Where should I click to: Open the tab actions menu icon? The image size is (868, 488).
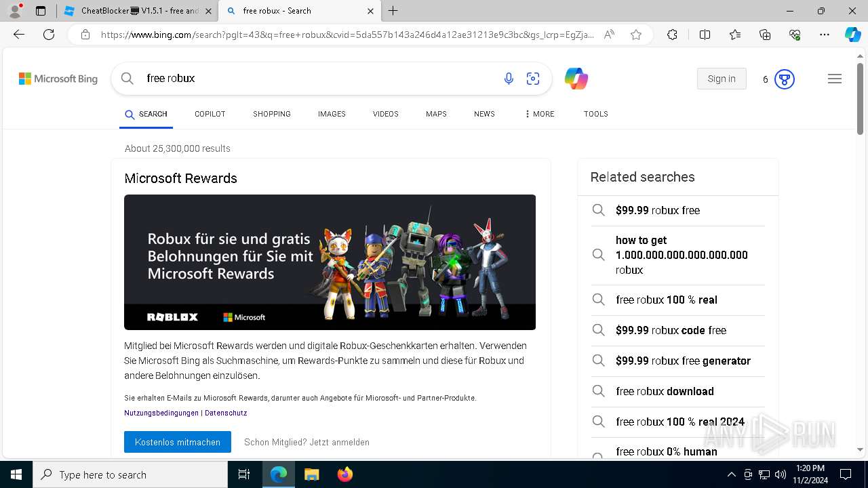click(x=41, y=11)
